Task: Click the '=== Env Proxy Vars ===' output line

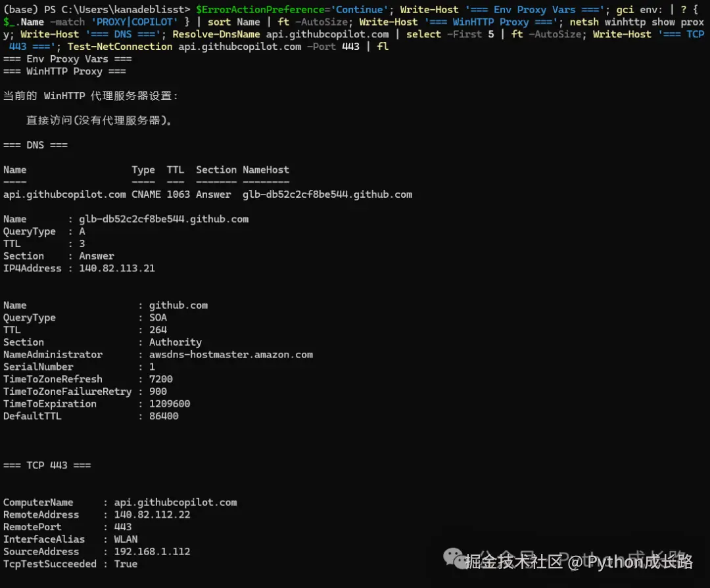Action: [68, 59]
